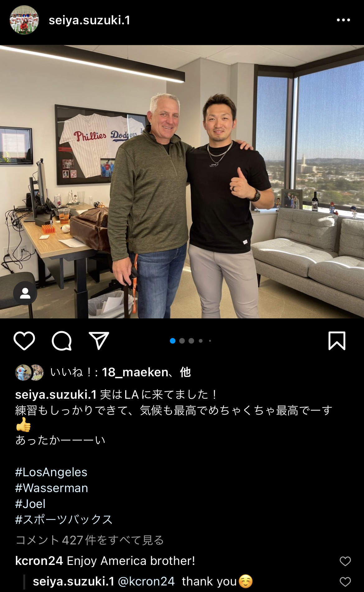Open the #Wasserman hashtag
This screenshot has width=364, height=592.
52,488
